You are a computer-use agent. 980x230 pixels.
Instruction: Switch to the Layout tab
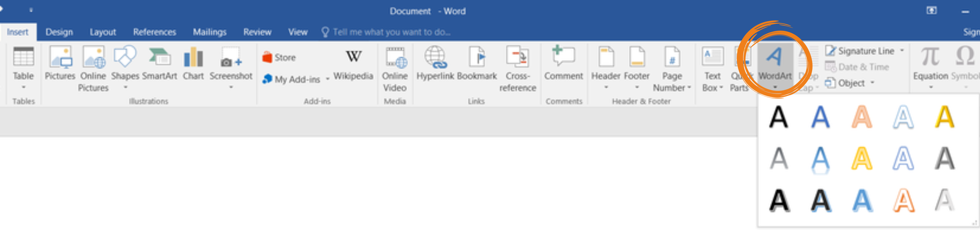tap(103, 32)
